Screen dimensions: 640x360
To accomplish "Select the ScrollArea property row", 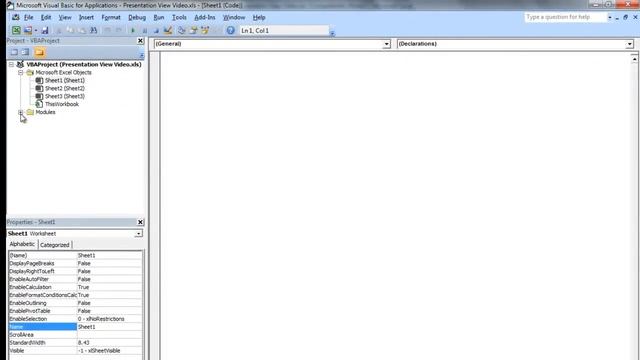I will click(76, 335).
